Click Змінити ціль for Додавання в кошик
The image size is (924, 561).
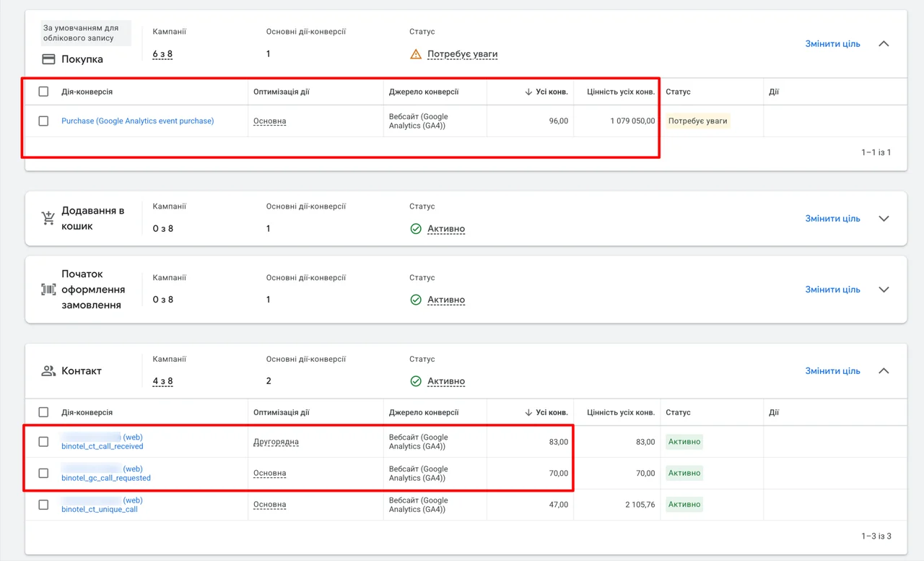pyautogui.click(x=832, y=219)
